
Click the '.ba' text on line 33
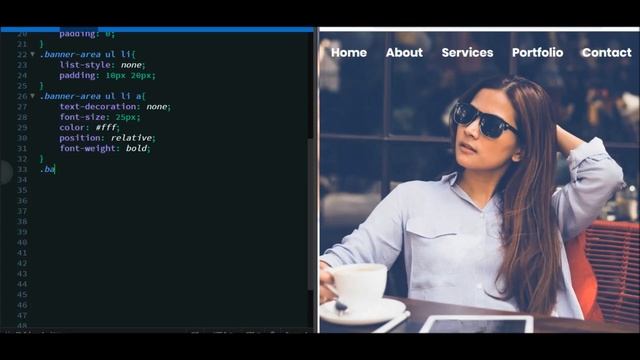[47, 169]
